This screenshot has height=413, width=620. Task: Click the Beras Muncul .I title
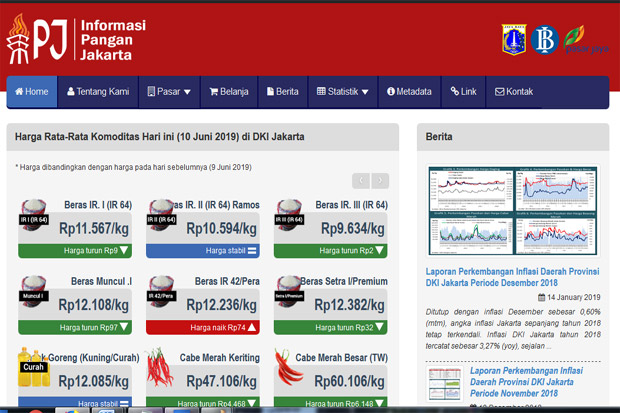pos(101,281)
